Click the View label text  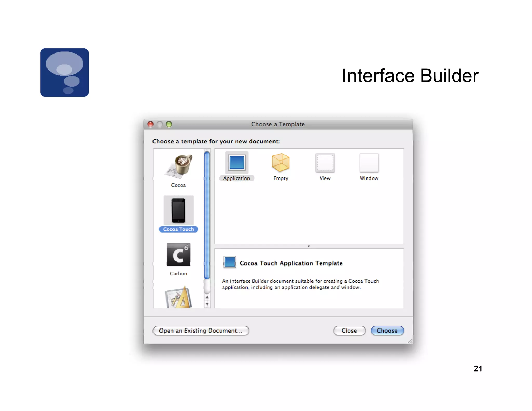click(325, 178)
